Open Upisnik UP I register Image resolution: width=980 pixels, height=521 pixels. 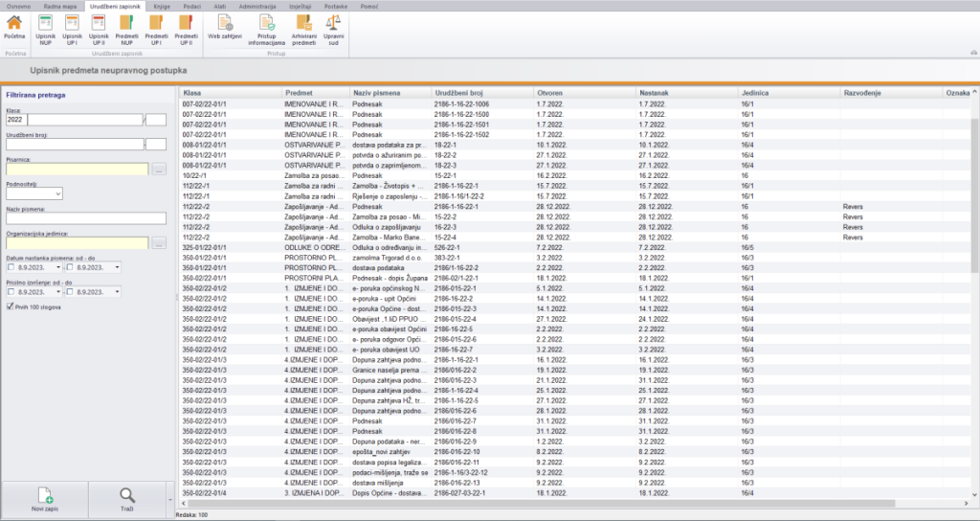pos(72,30)
